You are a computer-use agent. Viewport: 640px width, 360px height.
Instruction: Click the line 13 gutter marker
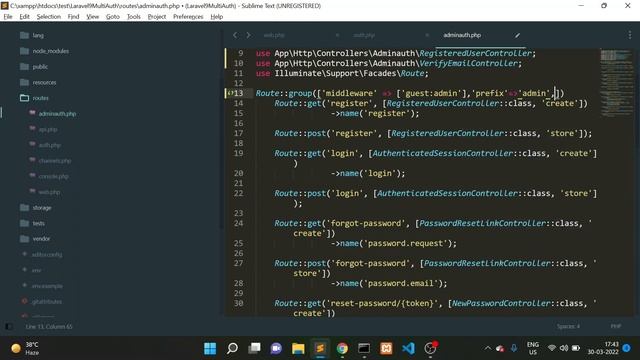230,93
